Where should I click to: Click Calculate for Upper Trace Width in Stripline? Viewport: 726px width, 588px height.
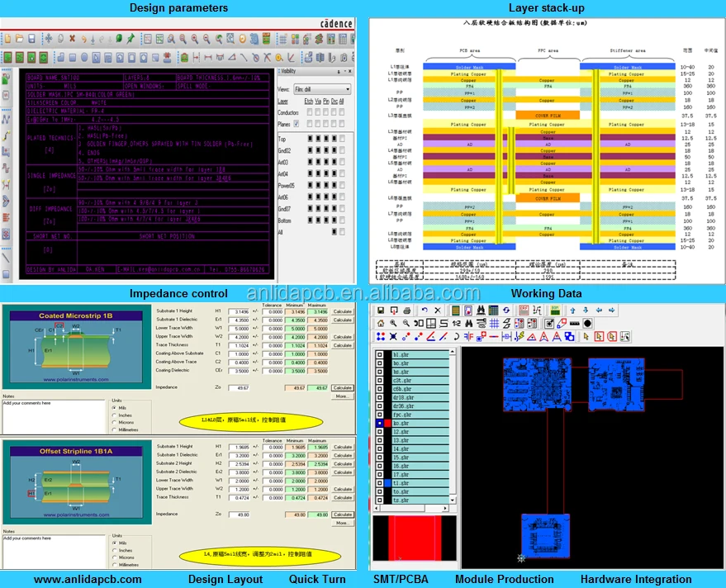[343, 489]
